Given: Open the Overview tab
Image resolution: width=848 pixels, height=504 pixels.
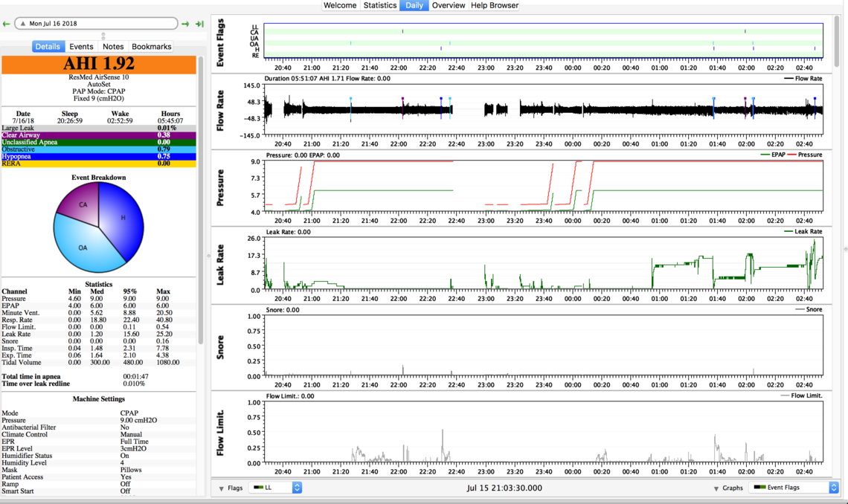Looking at the screenshot, I should [449, 5].
